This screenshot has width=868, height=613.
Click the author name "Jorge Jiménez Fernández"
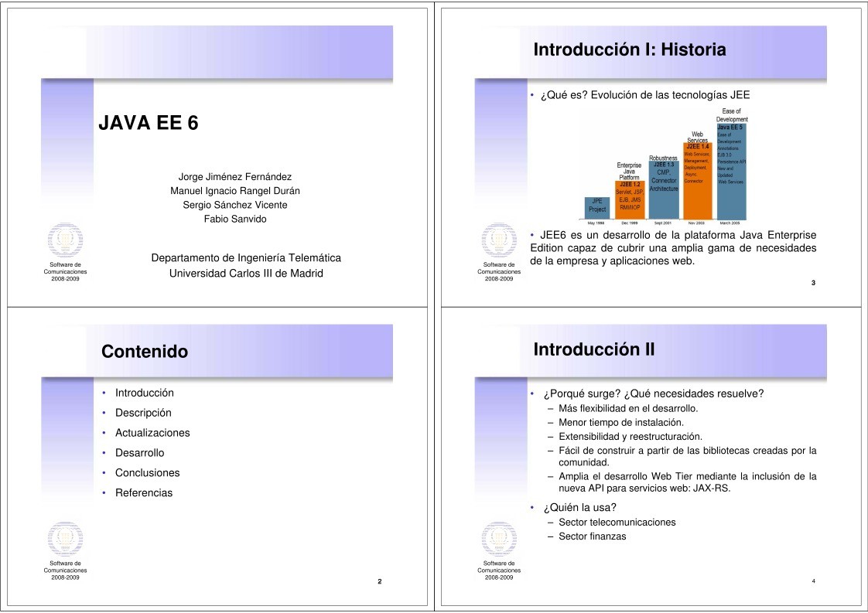pos(234,177)
